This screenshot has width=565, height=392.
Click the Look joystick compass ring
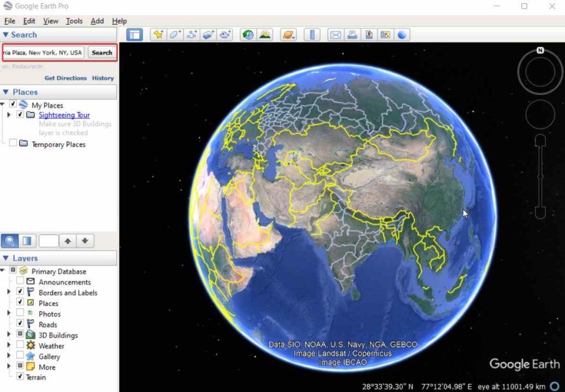540,72
